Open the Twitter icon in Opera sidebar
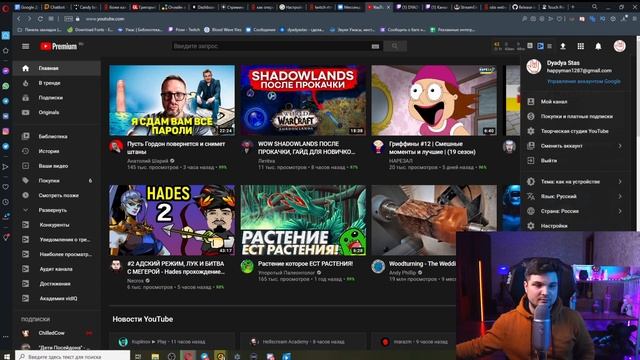Image resolution: width=640 pixels, height=360 pixels. tap(6, 146)
